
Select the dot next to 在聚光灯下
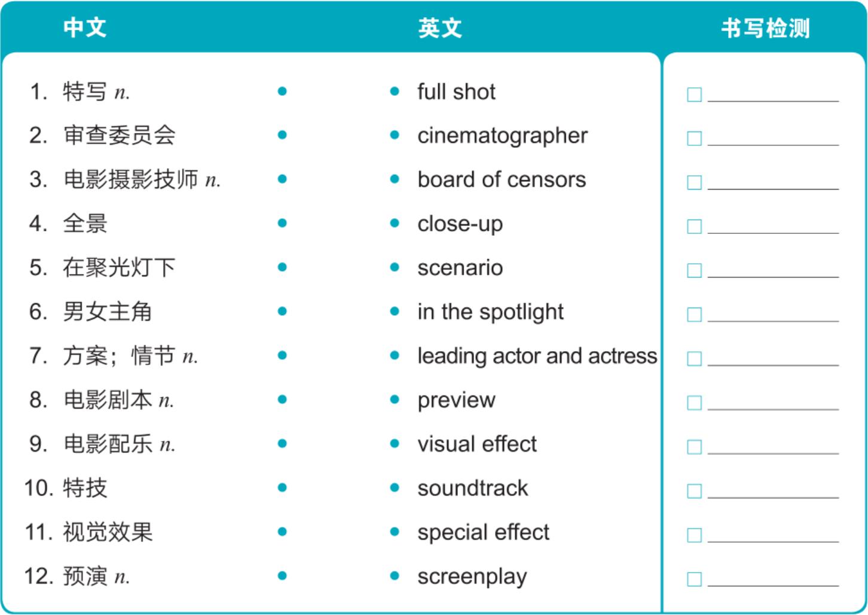[282, 267]
